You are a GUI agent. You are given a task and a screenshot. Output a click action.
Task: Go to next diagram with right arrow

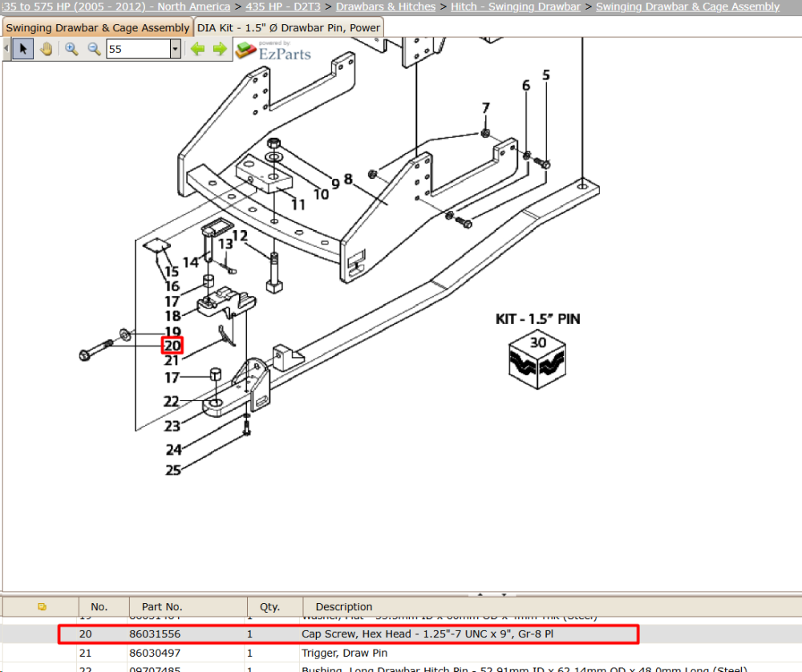[x=220, y=49]
